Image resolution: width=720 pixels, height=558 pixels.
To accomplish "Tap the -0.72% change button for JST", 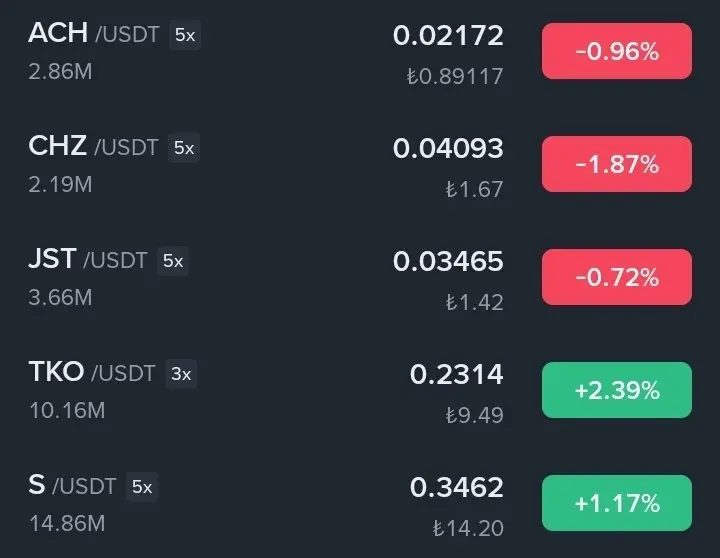I will tap(617, 277).
